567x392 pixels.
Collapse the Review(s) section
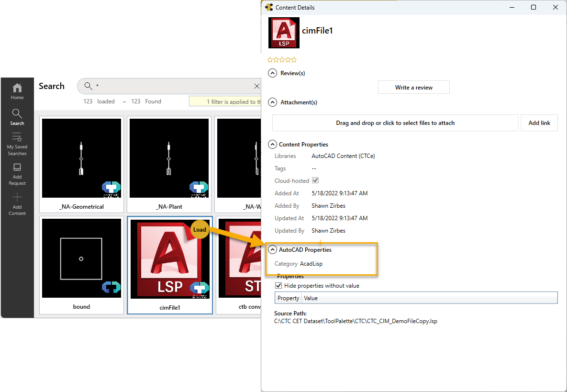tap(272, 73)
